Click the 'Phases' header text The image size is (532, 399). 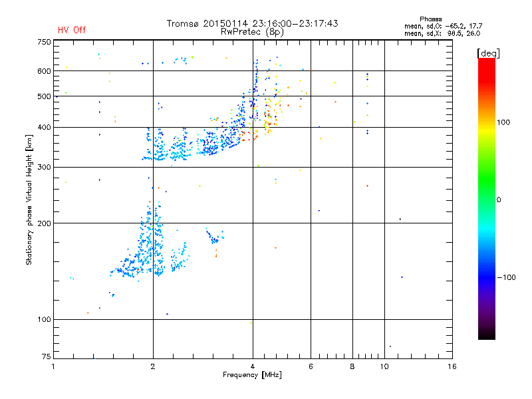430,19
